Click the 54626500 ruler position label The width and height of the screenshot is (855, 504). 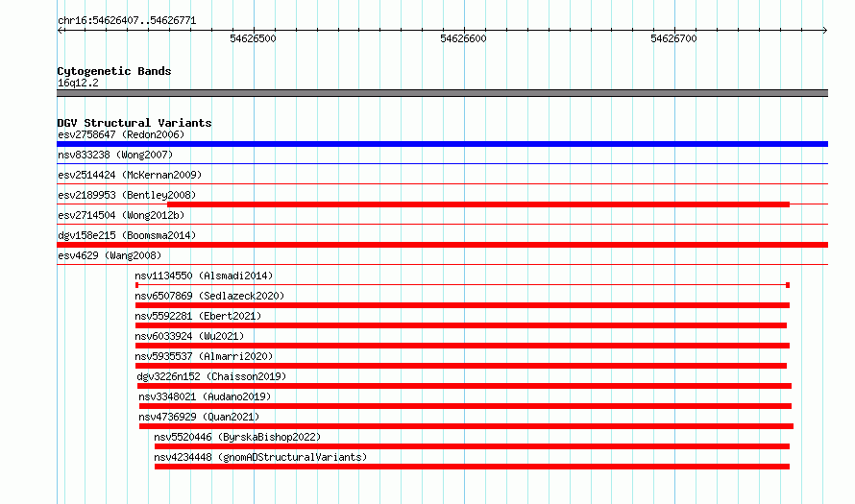(253, 38)
